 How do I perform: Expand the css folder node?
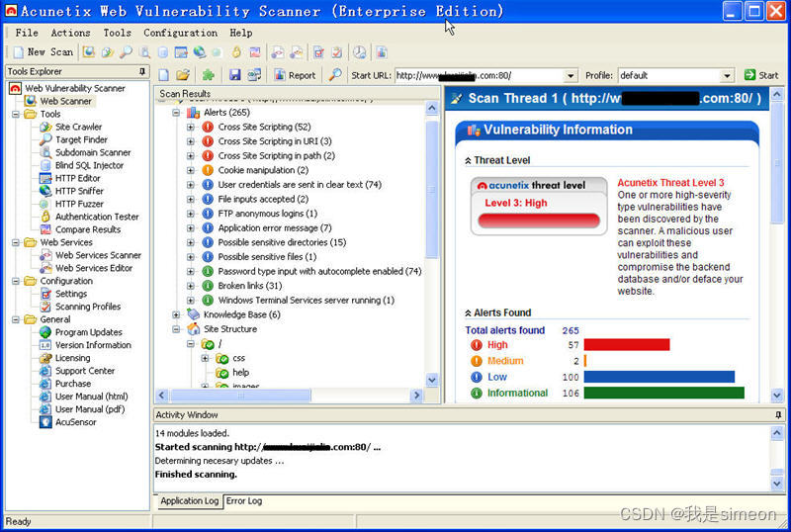tap(205, 358)
